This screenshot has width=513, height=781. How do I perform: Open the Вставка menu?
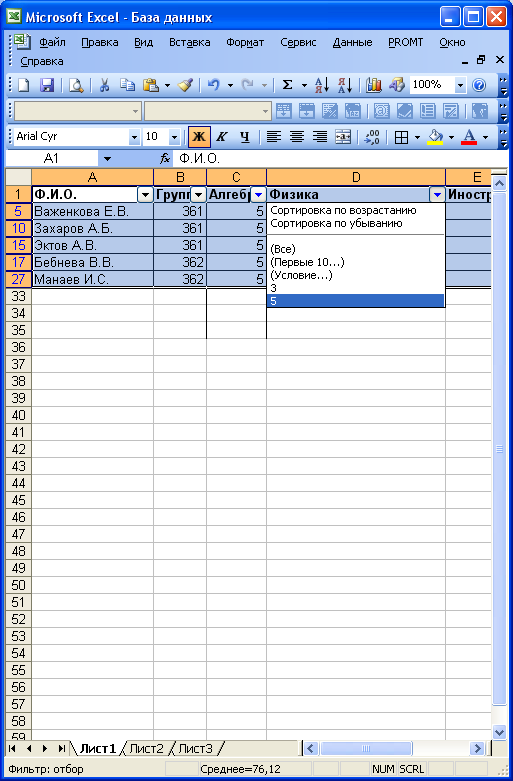pyautogui.click(x=189, y=43)
